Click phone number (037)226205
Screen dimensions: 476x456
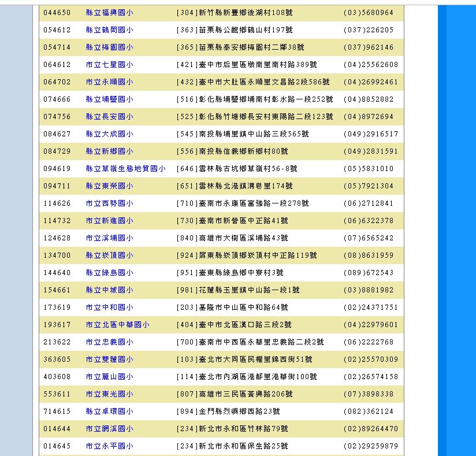(x=369, y=30)
